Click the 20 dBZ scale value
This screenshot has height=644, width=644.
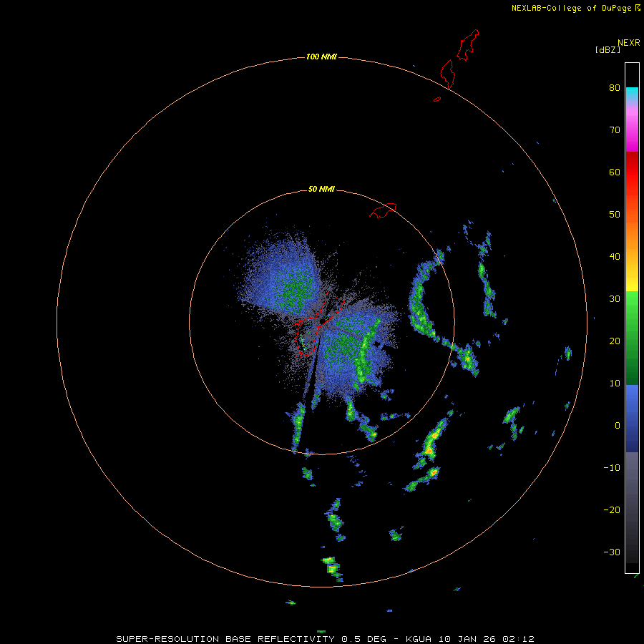[x=615, y=341]
